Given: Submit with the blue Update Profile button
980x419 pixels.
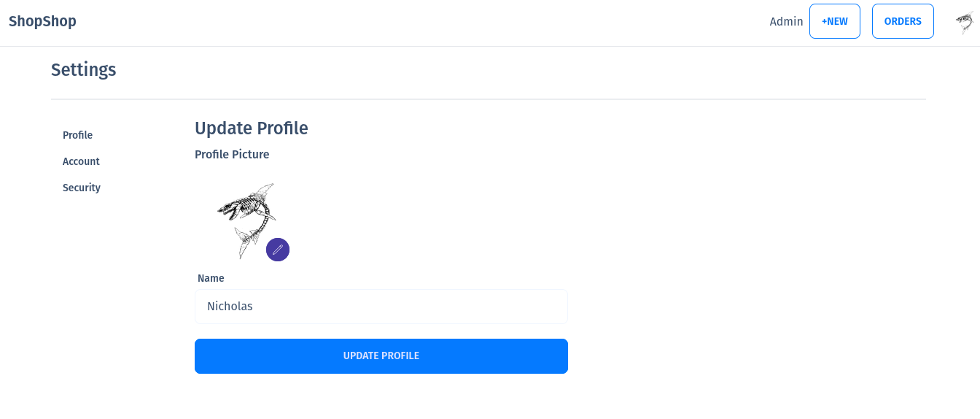Looking at the screenshot, I should point(381,356).
